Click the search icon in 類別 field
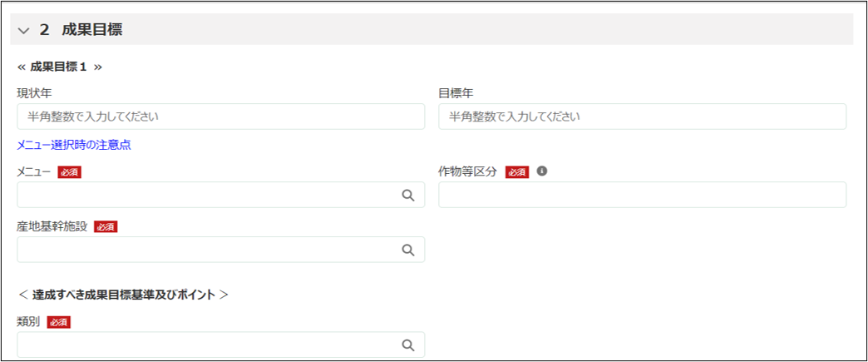 (408, 345)
